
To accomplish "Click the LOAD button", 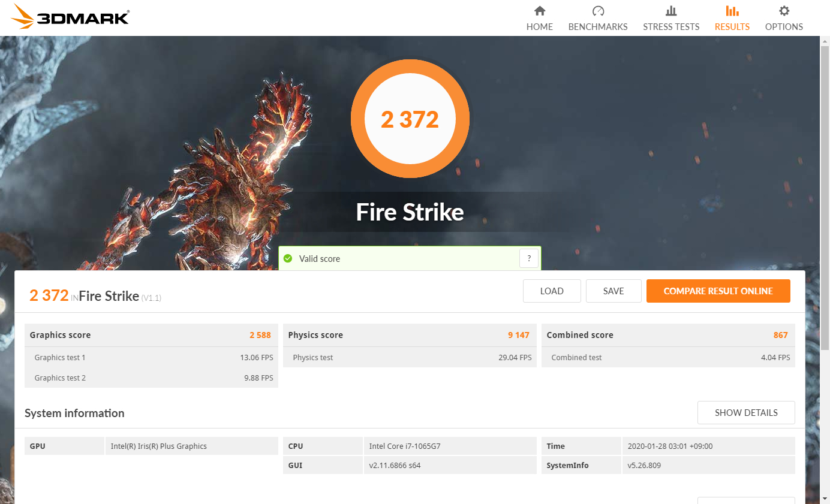I will tap(552, 291).
